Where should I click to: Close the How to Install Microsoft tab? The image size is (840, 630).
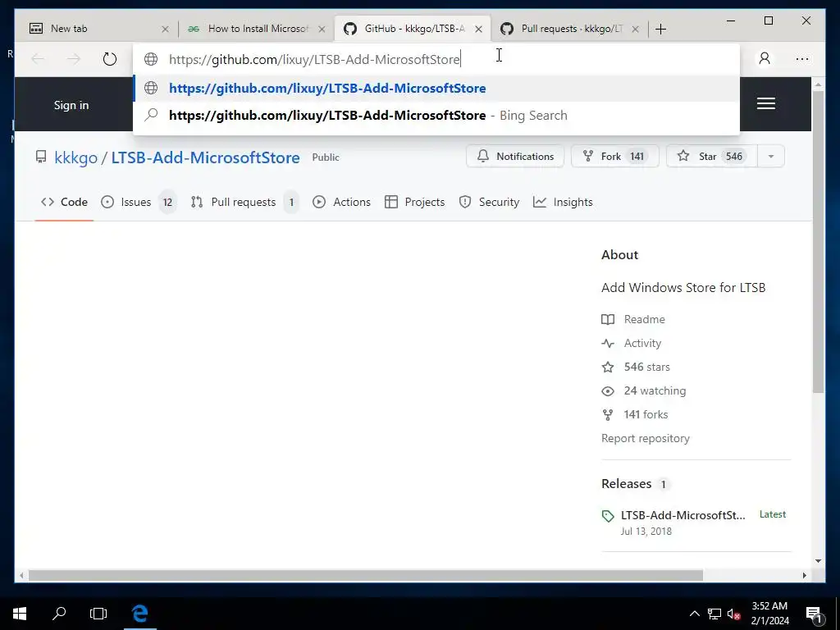[322, 29]
